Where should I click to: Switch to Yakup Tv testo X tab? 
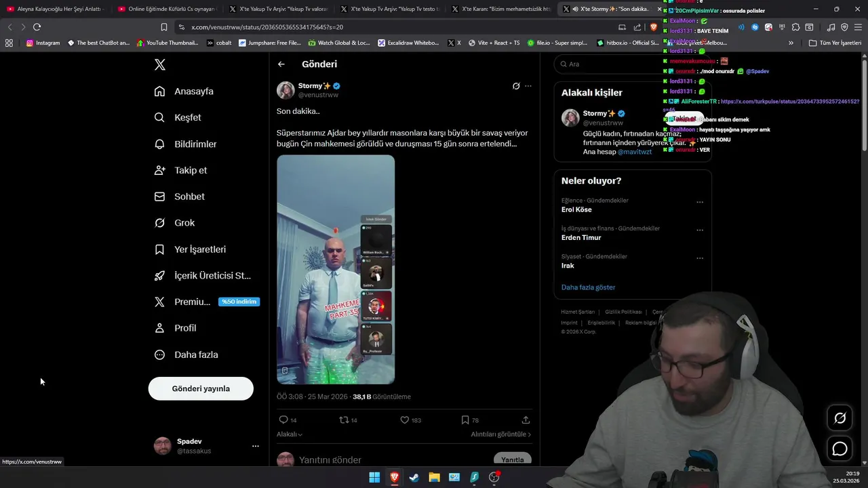389,9
